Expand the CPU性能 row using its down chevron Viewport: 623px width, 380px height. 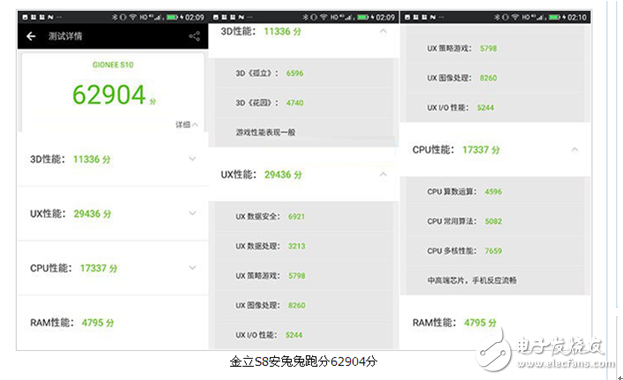pyautogui.click(x=192, y=268)
